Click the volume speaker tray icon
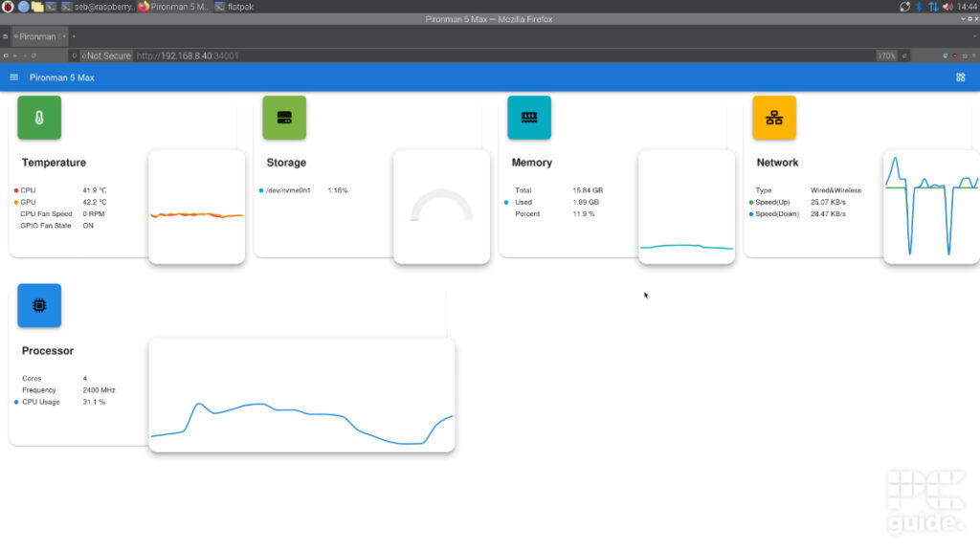Image resolution: width=980 pixels, height=551 pixels. 947,7
